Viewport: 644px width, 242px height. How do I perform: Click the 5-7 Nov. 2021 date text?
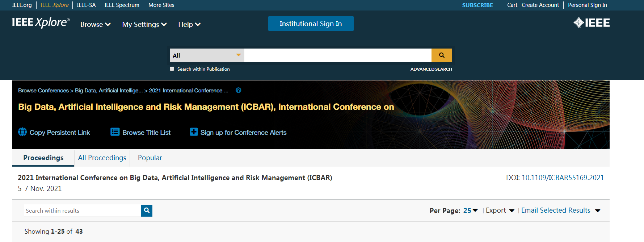pos(40,188)
